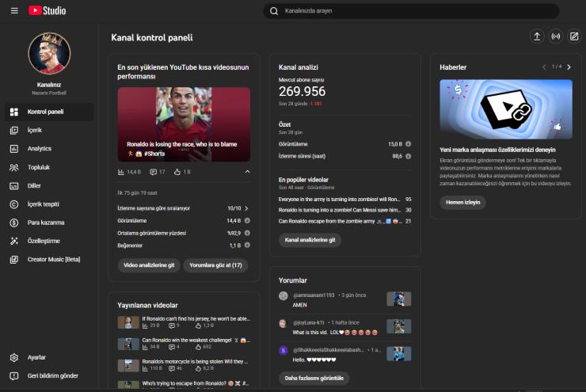586x392 pixels.
Task: Open Topluluk in the sidebar
Action: [49, 167]
